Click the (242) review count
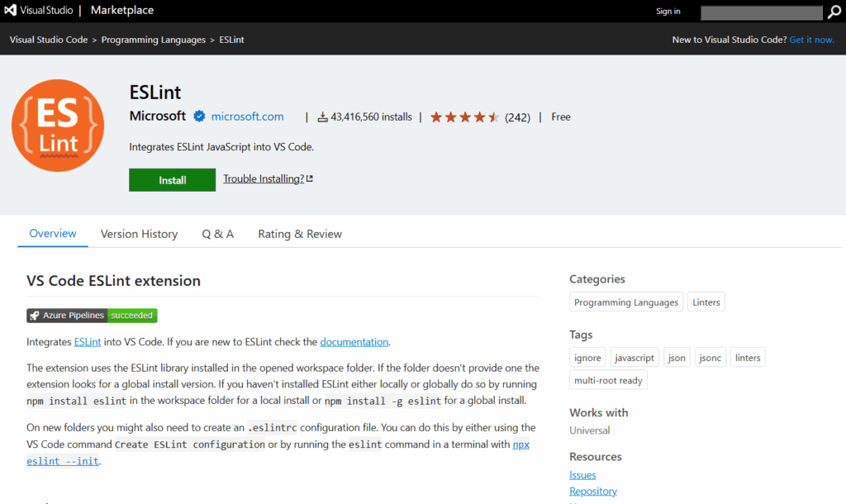Screen dimensions: 846x504 [517, 117]
